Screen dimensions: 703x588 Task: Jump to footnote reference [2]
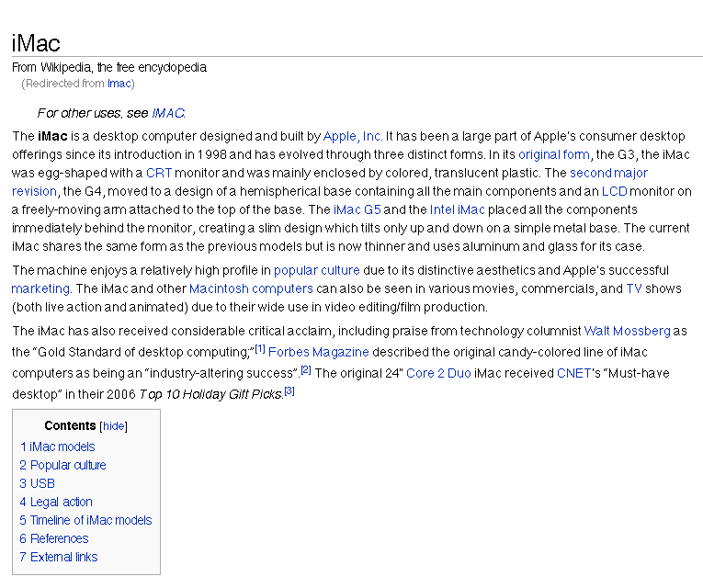point(306,370)
